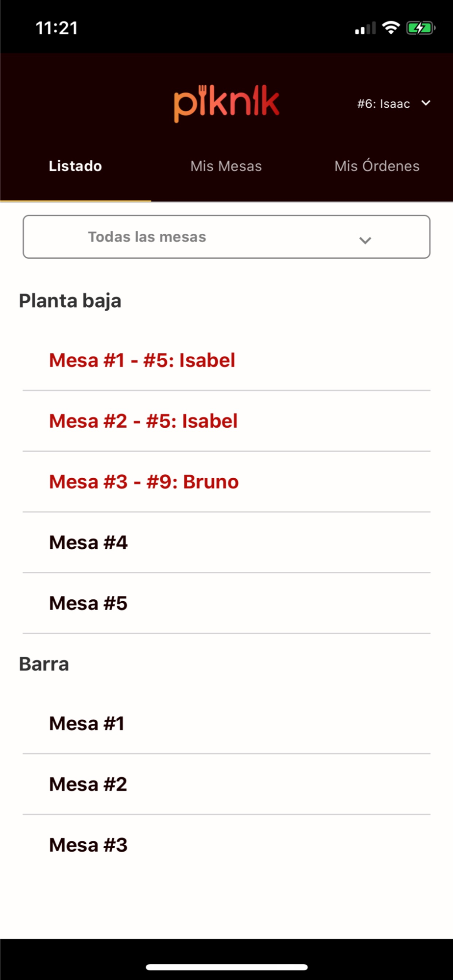The height and width of the screenshot is (980, 453).
Task: Click the chevron in Todas las mesas box
Action: tap(365, 240)
